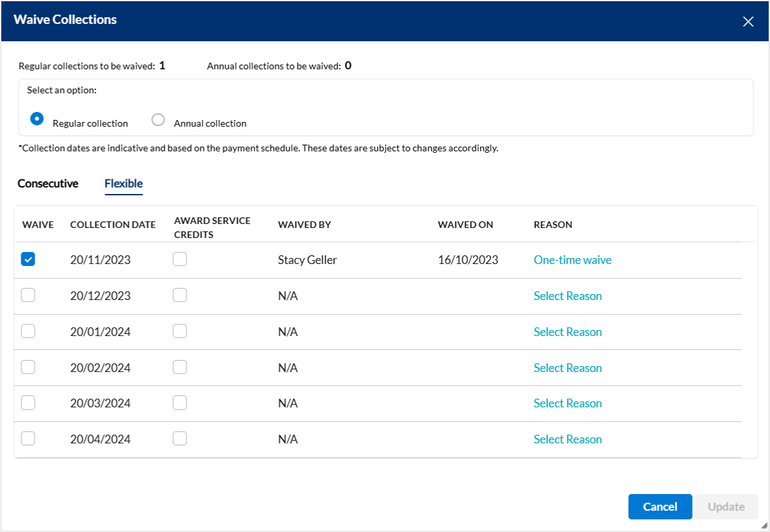This screenshot has width=770, height=532.
Task: Click the Stacy Geller waived-by name
Action: (307, 260)
